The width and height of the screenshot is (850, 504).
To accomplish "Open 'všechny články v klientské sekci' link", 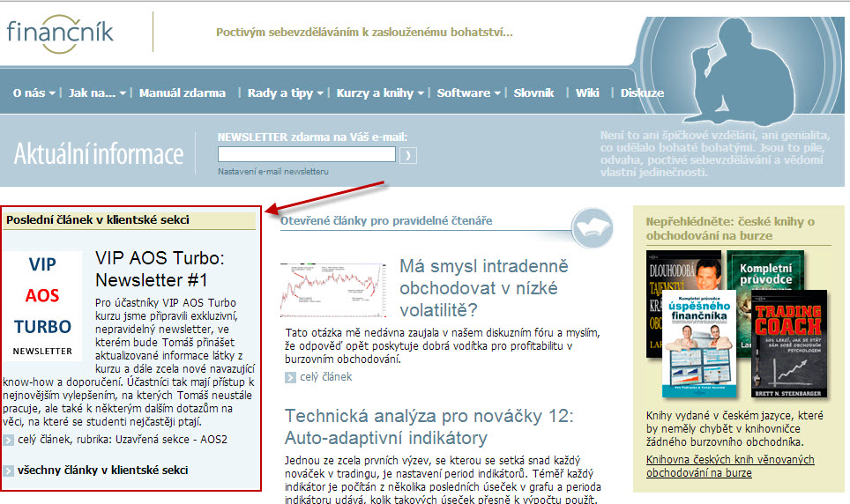I will point(102,471).
